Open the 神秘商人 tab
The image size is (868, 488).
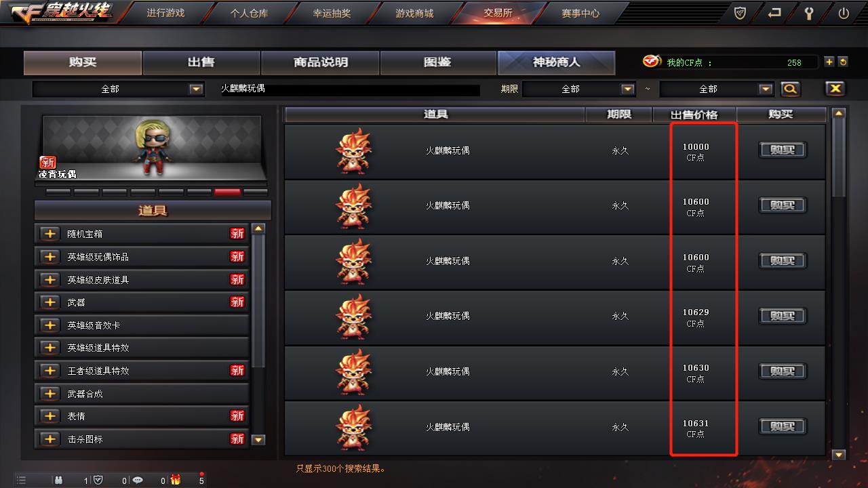(556, 62)
